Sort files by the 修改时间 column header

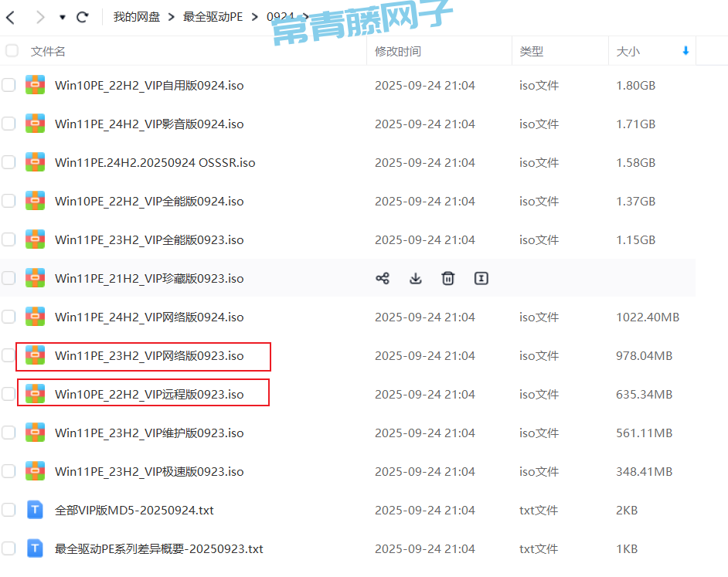(398, 52)
